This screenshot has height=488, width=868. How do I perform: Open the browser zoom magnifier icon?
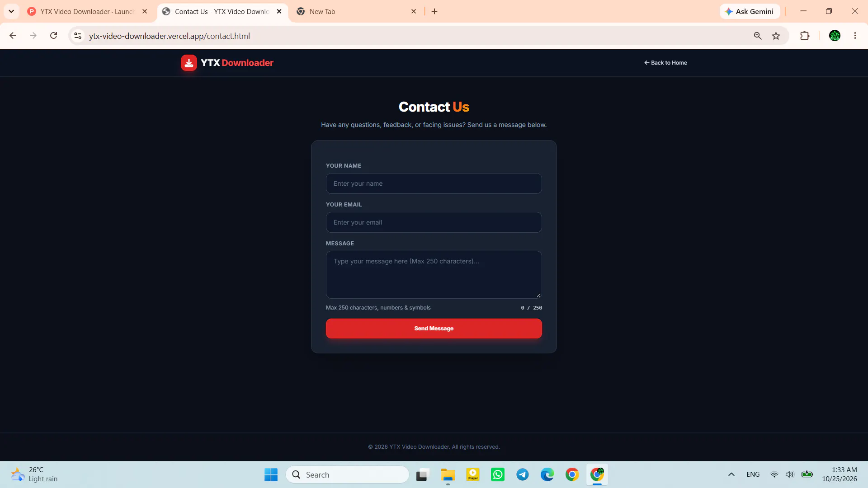click(758, 36)
